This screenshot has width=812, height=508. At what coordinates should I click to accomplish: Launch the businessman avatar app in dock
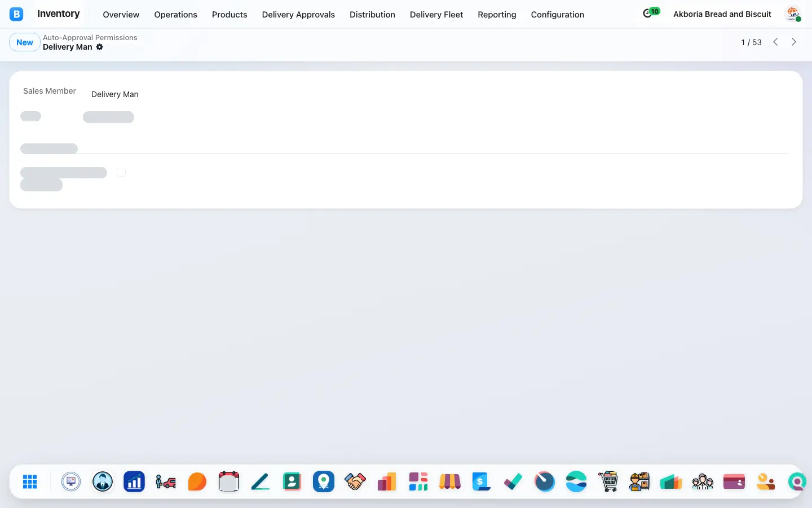(x=103, y=481)
